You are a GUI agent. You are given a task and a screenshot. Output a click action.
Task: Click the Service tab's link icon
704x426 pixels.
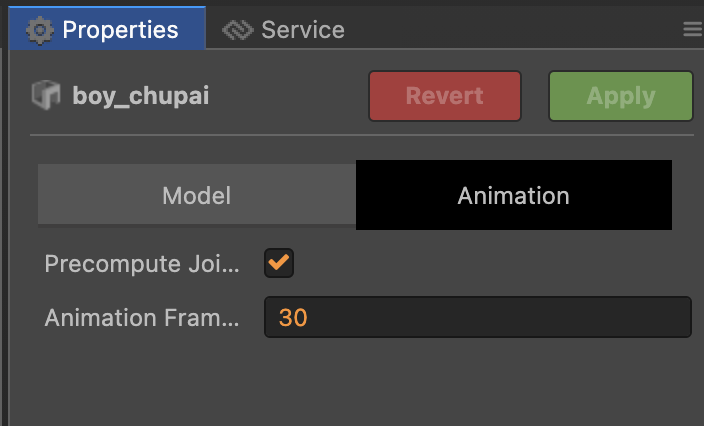click(x=237, y=30)
